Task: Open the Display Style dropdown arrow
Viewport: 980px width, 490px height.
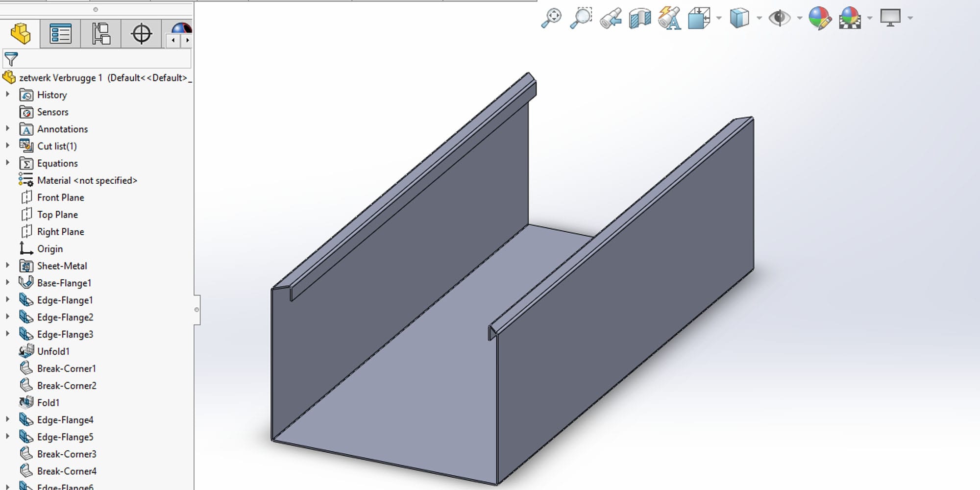Action: [759, 18]
